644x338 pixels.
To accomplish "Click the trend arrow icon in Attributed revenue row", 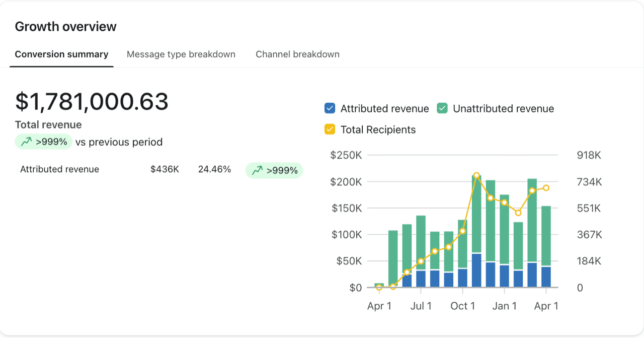I will pos(257,171).
